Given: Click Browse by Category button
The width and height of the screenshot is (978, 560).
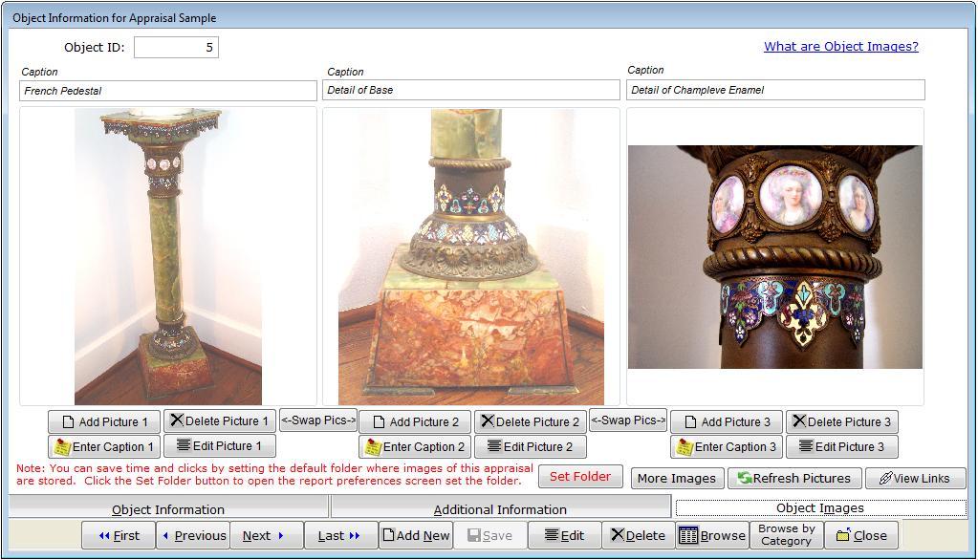Looking at the screenshot, I should (787, 535).
